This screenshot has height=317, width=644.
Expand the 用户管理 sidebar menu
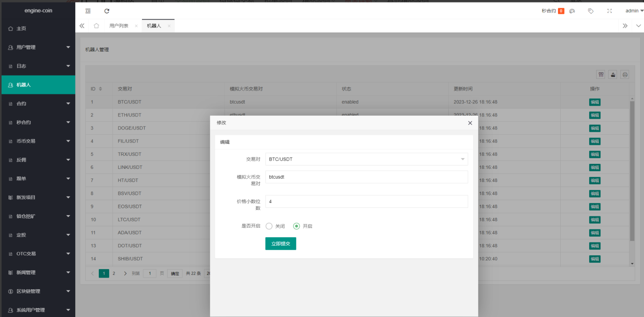[38, 47]
